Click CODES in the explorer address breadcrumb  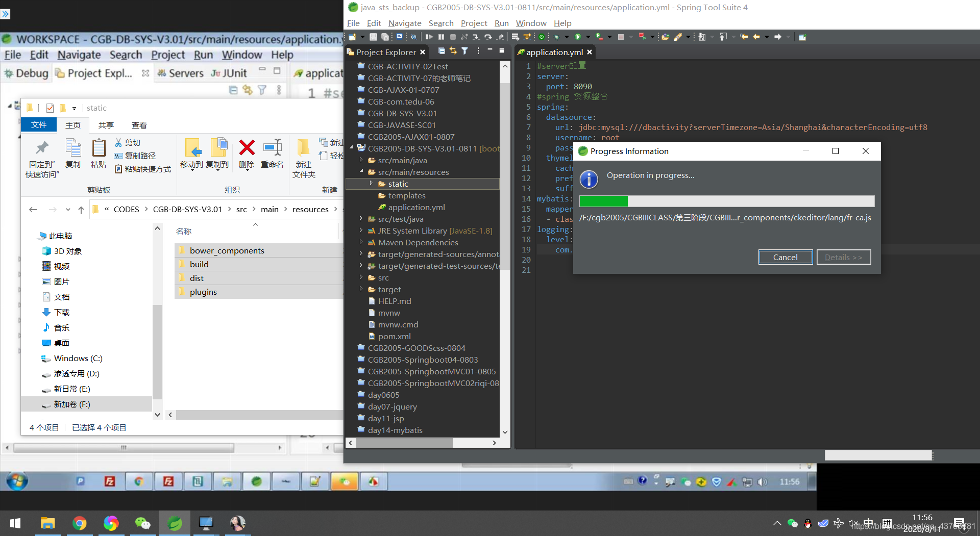pos(126,210)
